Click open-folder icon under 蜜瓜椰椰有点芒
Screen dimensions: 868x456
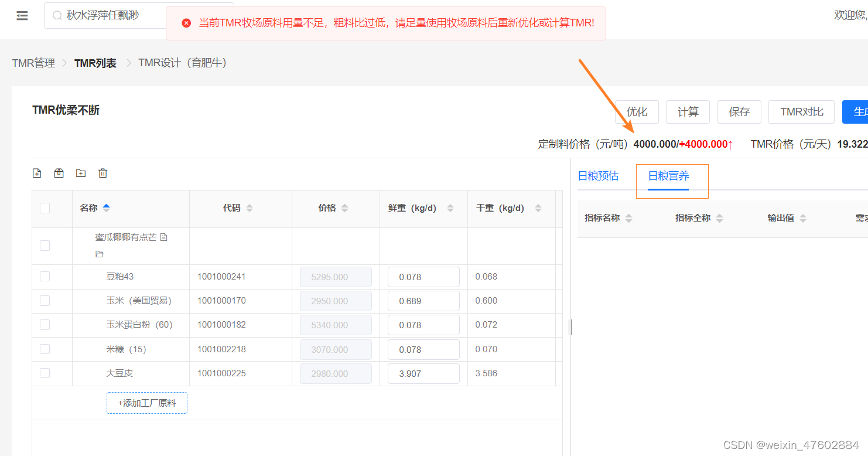[100, 254]
